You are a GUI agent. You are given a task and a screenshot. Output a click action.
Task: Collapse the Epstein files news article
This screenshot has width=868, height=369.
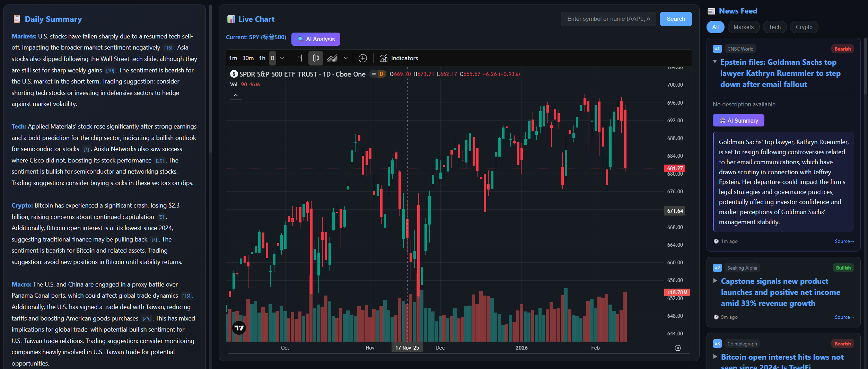pos(715,62)
